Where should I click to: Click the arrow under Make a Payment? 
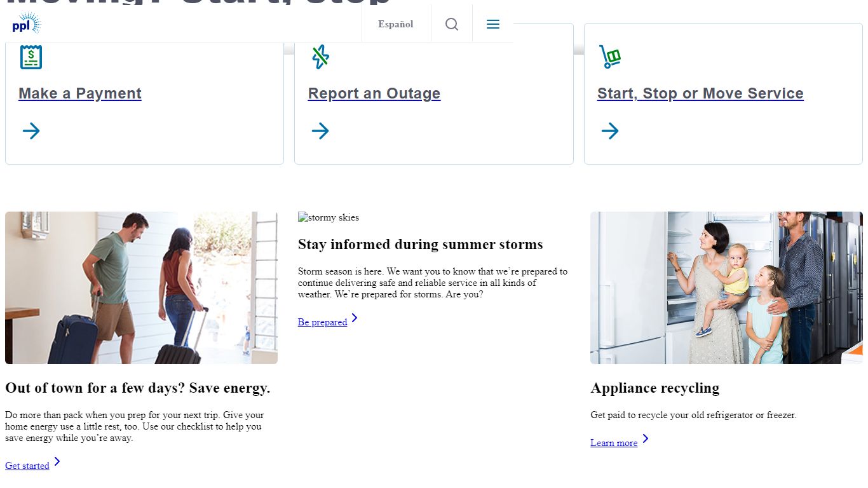31,131
